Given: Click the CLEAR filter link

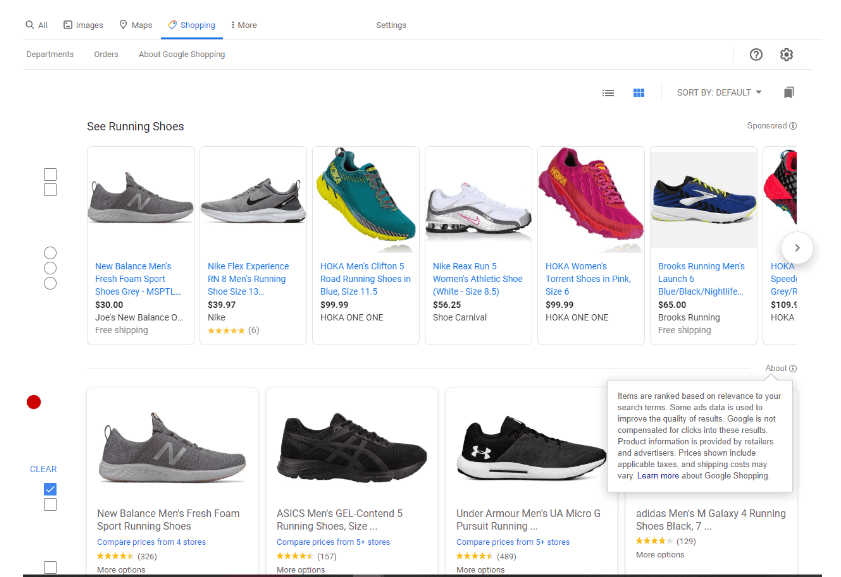Looking at the screenshot, I should pos(43,469).
